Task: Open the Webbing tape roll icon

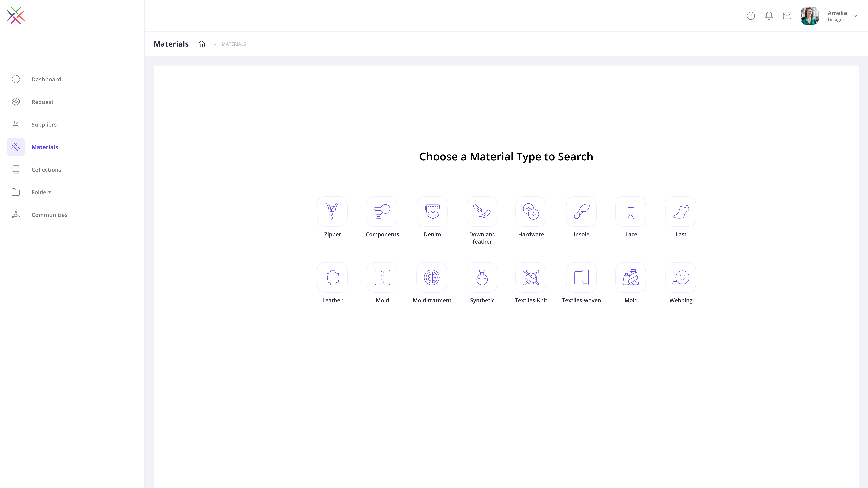Action: (681, 278)
